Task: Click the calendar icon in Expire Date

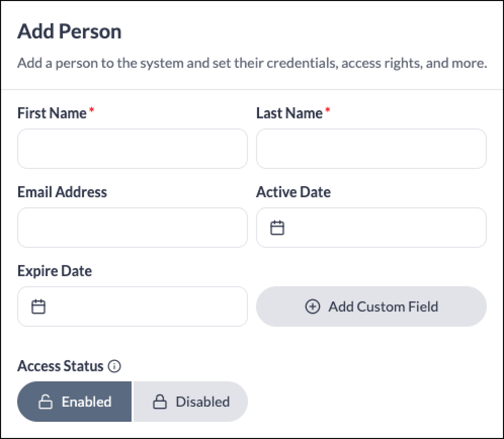Action: (38, 306)
